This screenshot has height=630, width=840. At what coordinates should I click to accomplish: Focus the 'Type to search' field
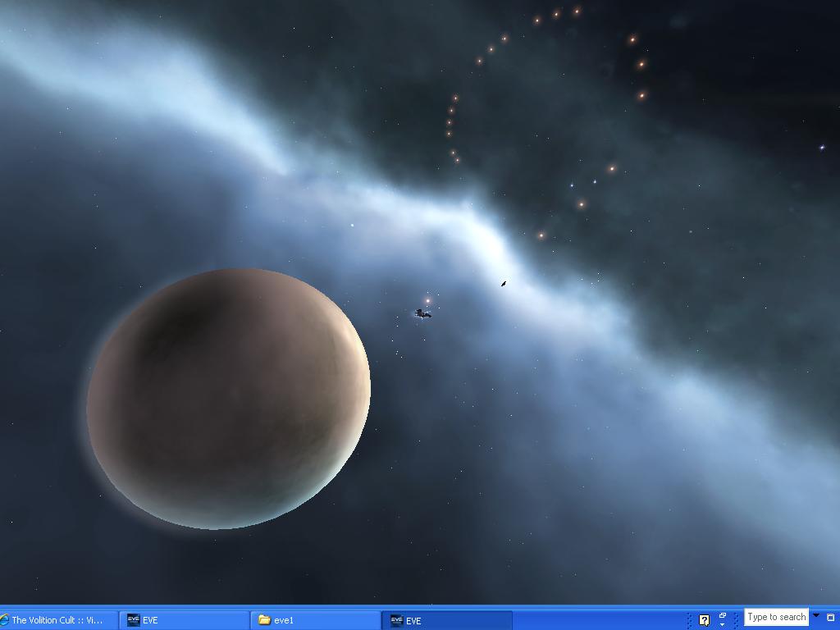776,617
